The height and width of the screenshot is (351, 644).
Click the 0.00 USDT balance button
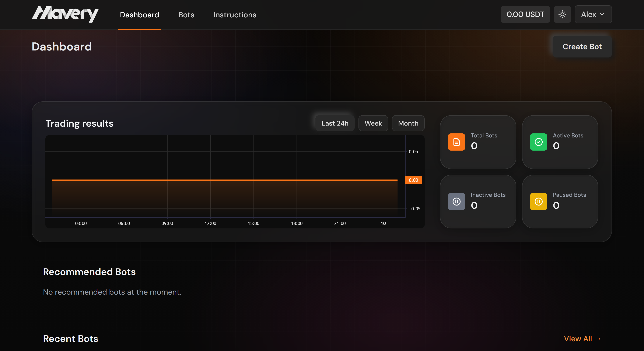click(x=525, y=14)
